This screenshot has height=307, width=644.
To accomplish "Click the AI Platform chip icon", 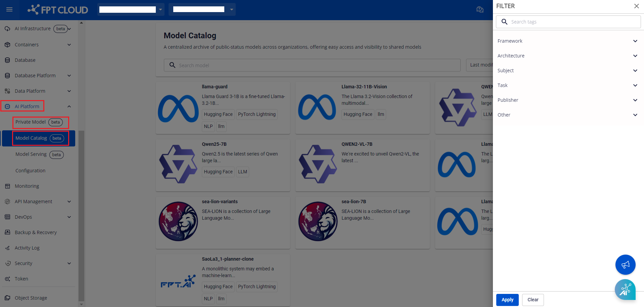I will pos(7,106).
